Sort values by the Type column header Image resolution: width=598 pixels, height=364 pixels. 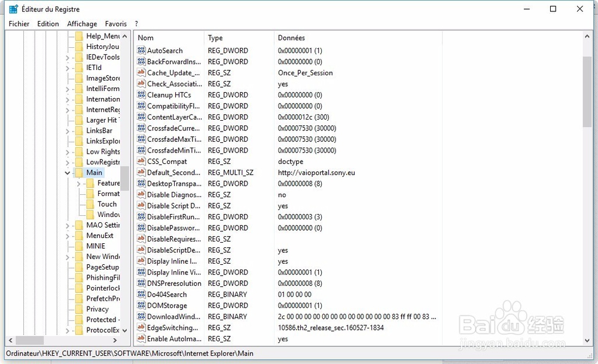coord(239,38)
